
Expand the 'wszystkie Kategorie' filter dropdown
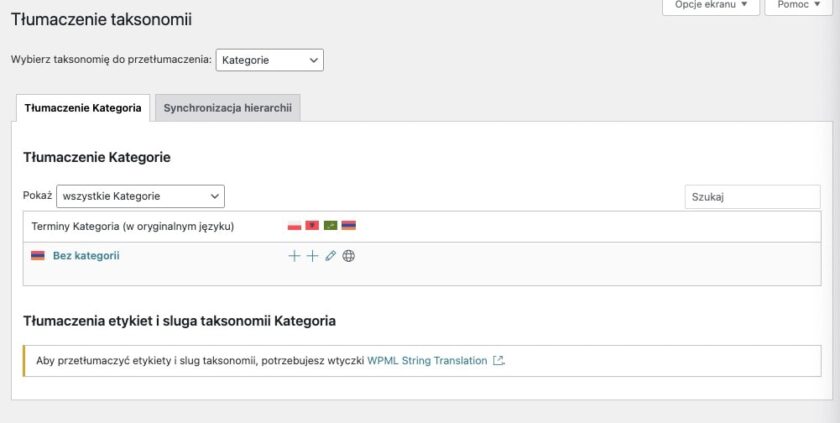(140, 196)
